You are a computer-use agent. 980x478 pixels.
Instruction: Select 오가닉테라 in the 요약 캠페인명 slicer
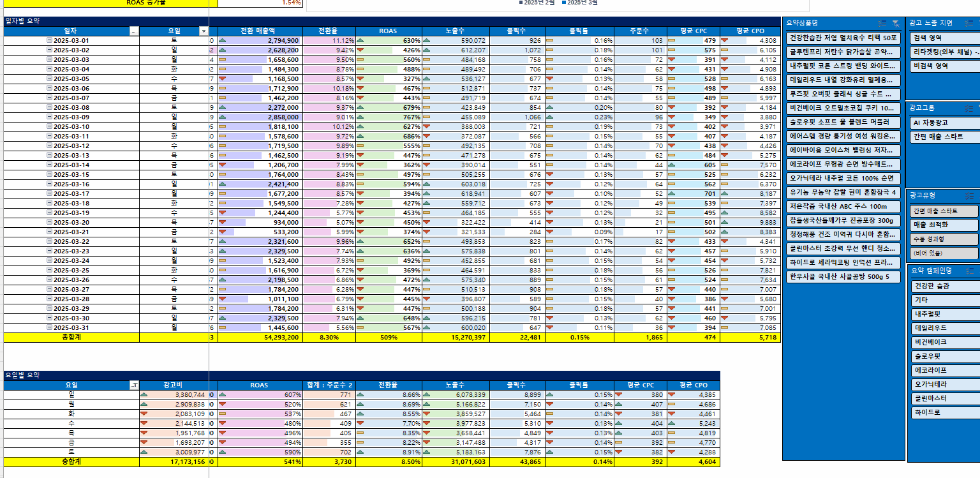945,384
